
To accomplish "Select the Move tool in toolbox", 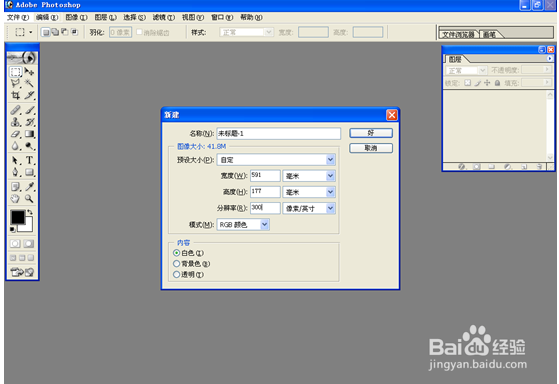I will pyautogui.click(x=29, y=72).
